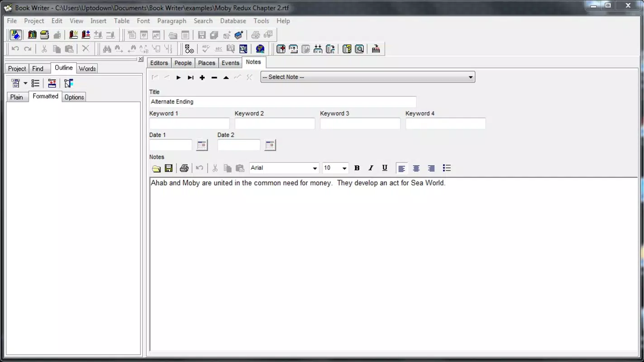Toggle underline formatting in the Notes toolbar
644x362 pixels.
tap(385, 168)
